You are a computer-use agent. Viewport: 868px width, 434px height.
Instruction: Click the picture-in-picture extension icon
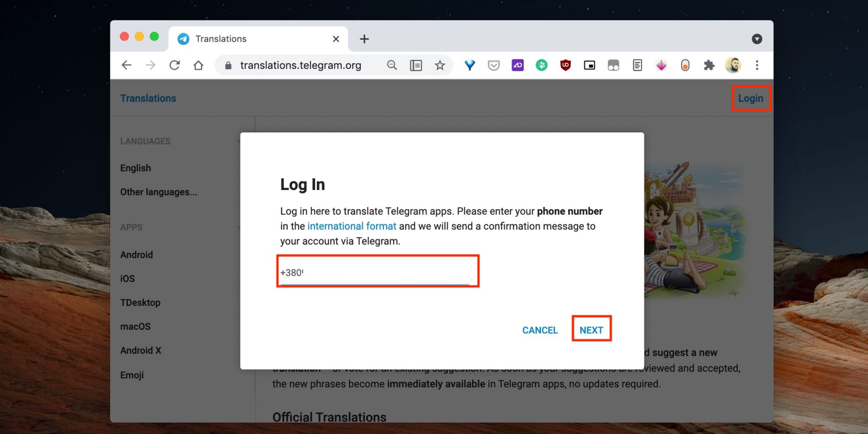(589, 65)
